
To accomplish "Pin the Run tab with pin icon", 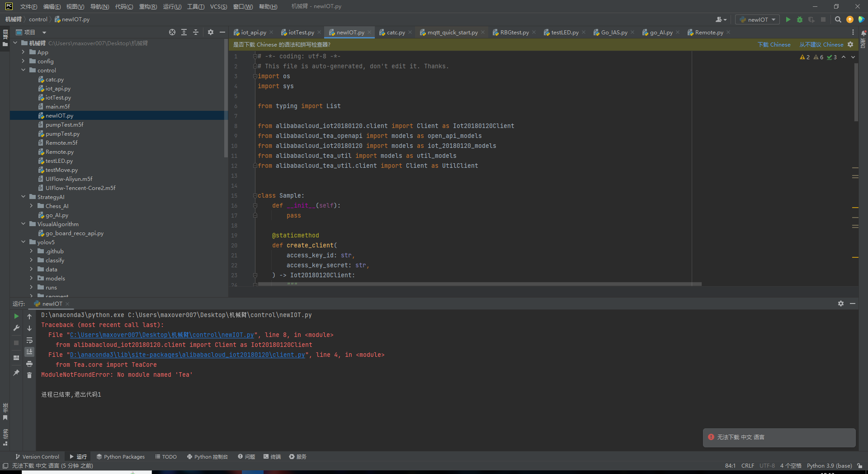I will point(16,373).
